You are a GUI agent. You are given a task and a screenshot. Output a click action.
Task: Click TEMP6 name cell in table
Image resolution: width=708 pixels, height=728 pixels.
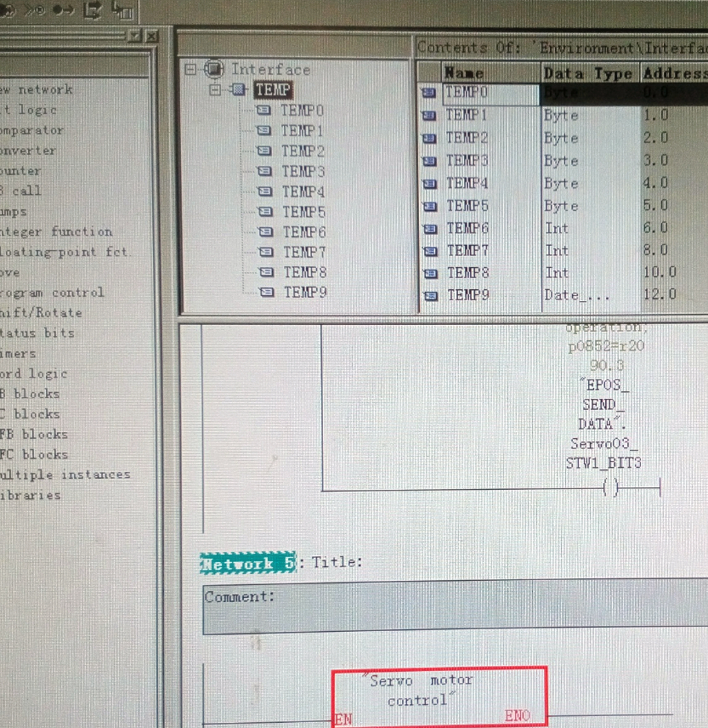492,228
